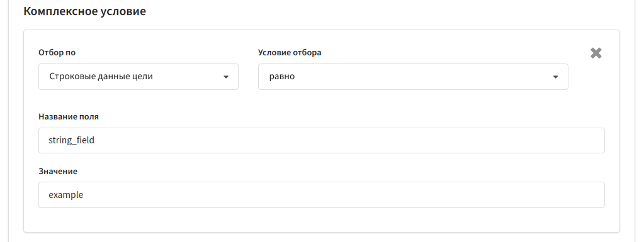Viewport: 644px width, 242px height.
Task: Click the caret arrow beside Строковые данные цели
Action: pyautogui.click(x=225, y=77)
